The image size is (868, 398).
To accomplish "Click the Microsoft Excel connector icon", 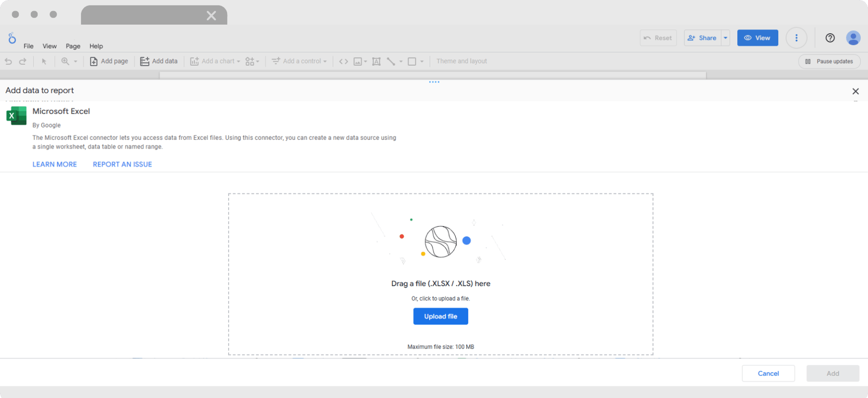I will tap(16, 116).
